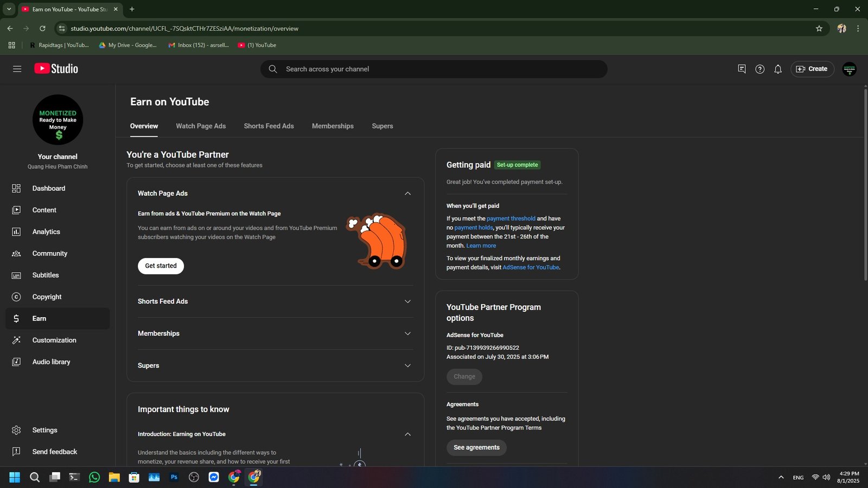Open the comments panel icon in header

coord(742,69)
